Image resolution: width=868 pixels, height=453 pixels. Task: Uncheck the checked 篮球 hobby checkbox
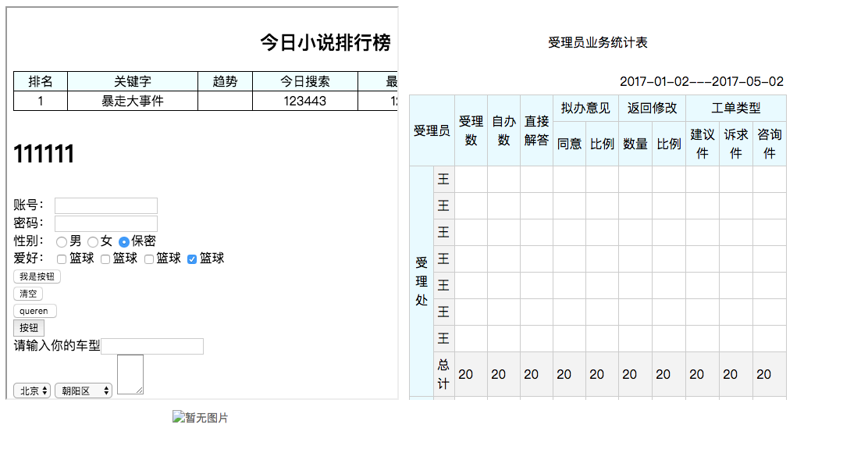coord(192,259)
